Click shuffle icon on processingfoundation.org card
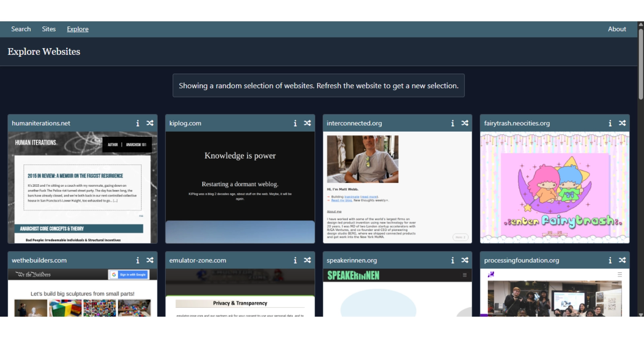 point(622,260)
